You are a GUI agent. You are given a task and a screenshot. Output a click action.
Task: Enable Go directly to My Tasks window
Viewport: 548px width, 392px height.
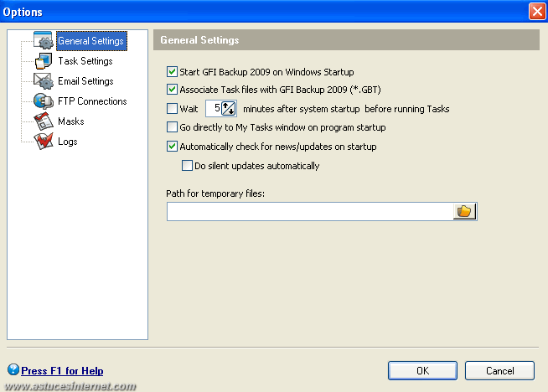[172, 127]
